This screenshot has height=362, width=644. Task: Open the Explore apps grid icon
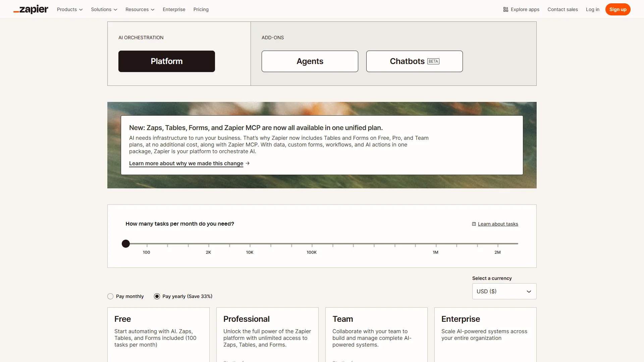pyautogui.click(x=505, y=9)
